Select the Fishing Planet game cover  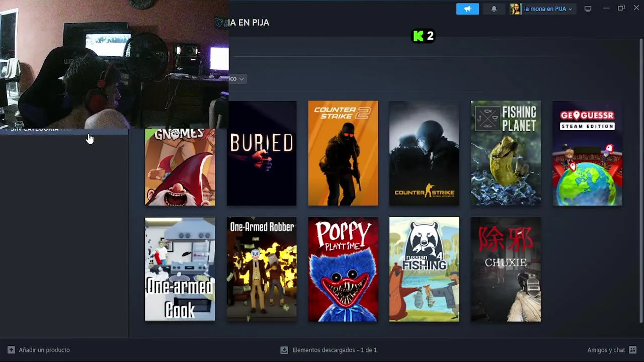click(x=506, y=153)
